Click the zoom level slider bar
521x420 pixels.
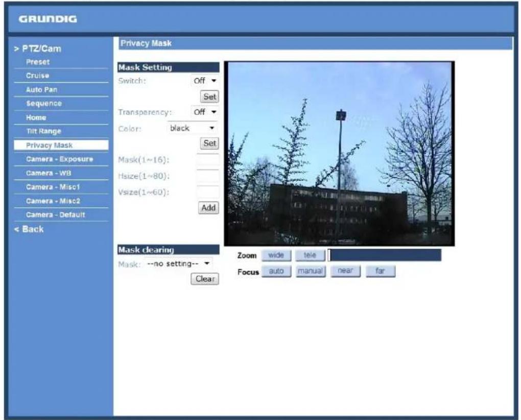[385, 255]
